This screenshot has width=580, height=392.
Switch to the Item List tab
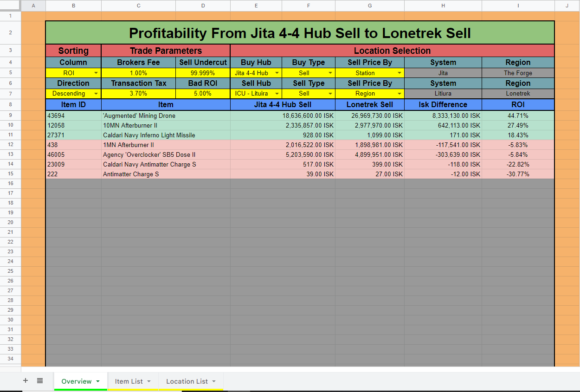click(x=129, y=381)
